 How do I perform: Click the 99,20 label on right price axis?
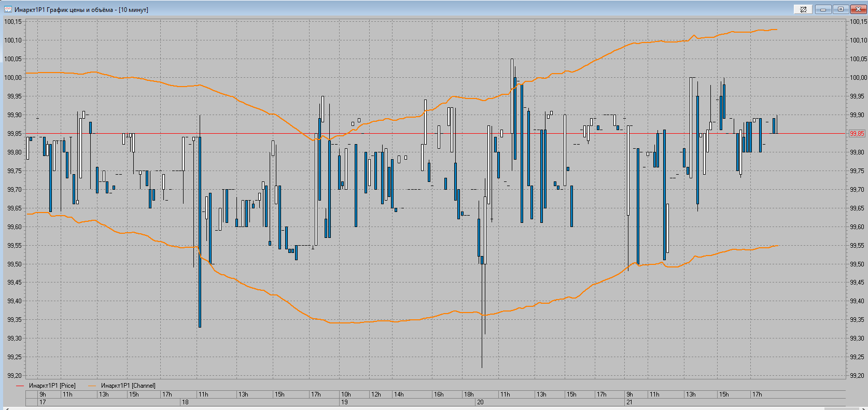coord(858,375)
